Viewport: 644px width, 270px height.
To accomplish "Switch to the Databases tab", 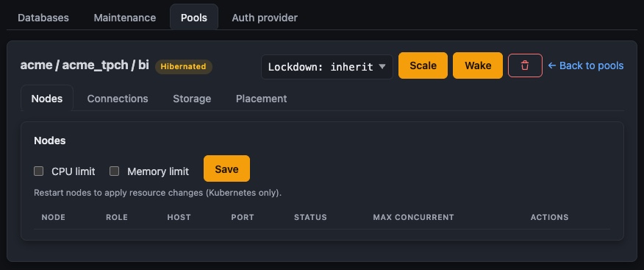I will click(43, 18).
